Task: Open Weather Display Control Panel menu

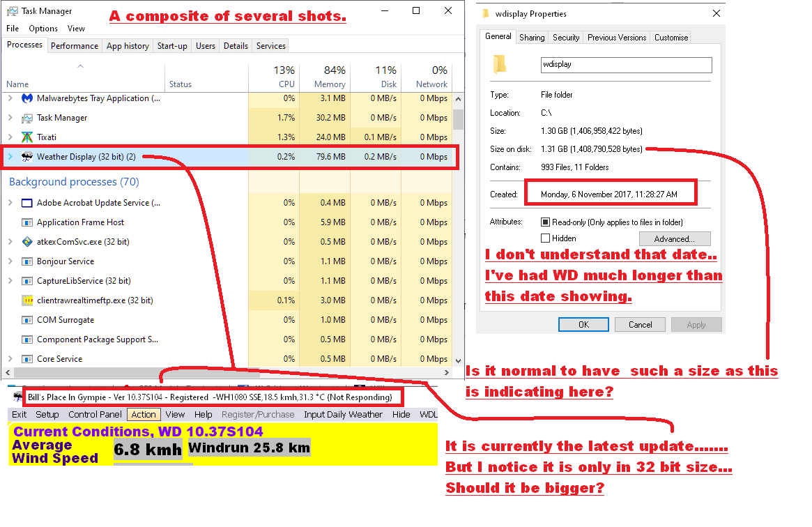Action: point(95,415)
